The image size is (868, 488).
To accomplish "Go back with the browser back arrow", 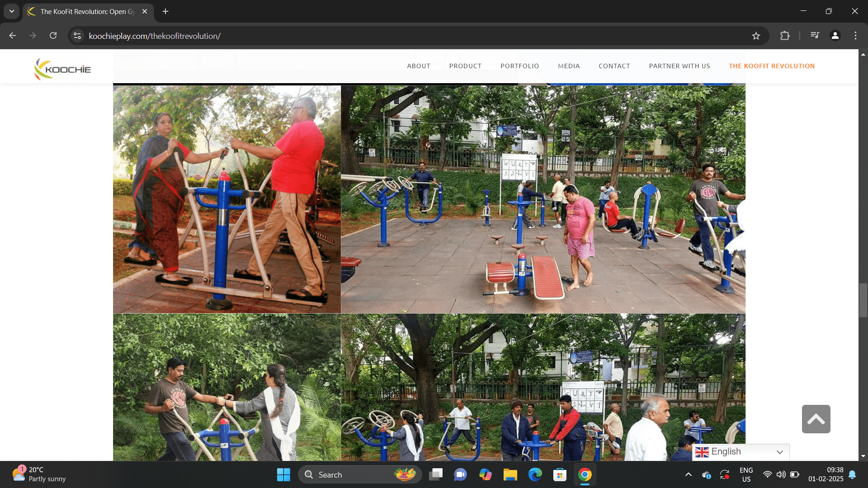I will [13, 36].
